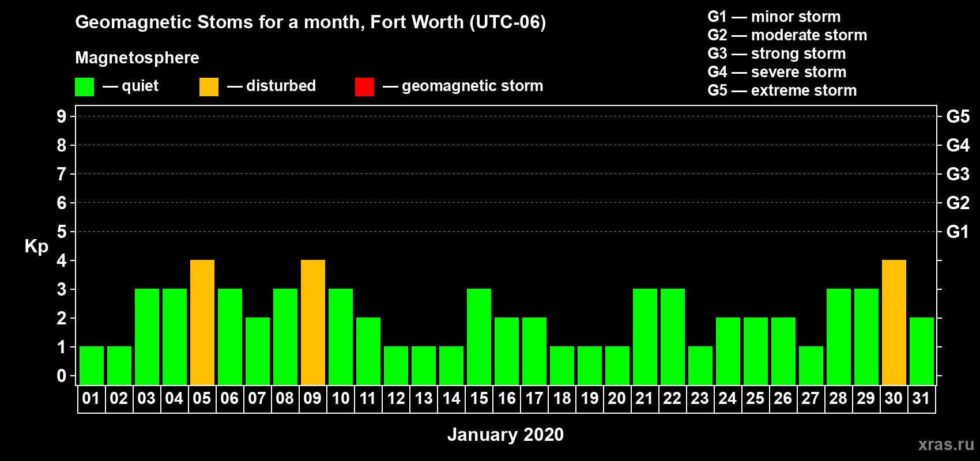Select the orange bar for day 09
The width and height of the screenshot is (980, 461).
pyautogui.click(x=313, y=323)
